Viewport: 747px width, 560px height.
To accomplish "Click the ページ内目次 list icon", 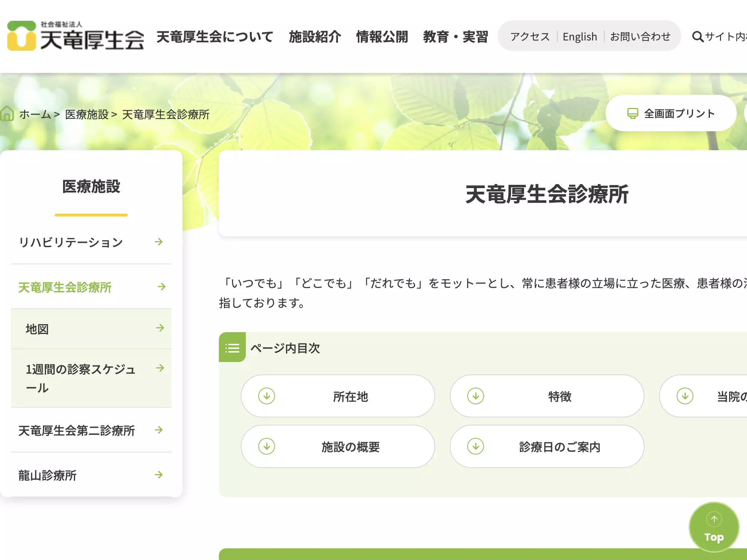I will [232, 347].
